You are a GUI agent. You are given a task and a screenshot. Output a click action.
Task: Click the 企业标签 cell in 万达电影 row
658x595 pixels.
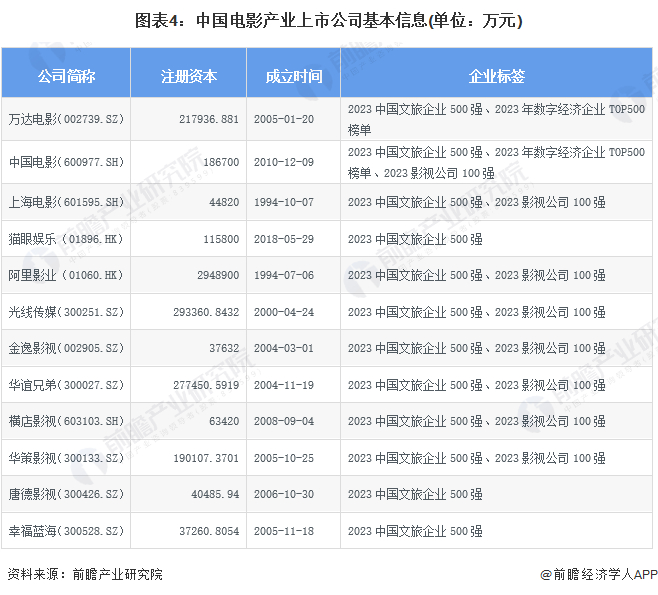tap(496, 119)
